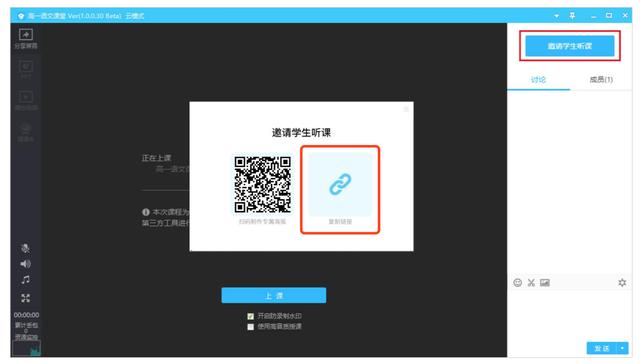Click the fullscreen arrows icon
640x364 pixels.
click(x=25, y=298)
